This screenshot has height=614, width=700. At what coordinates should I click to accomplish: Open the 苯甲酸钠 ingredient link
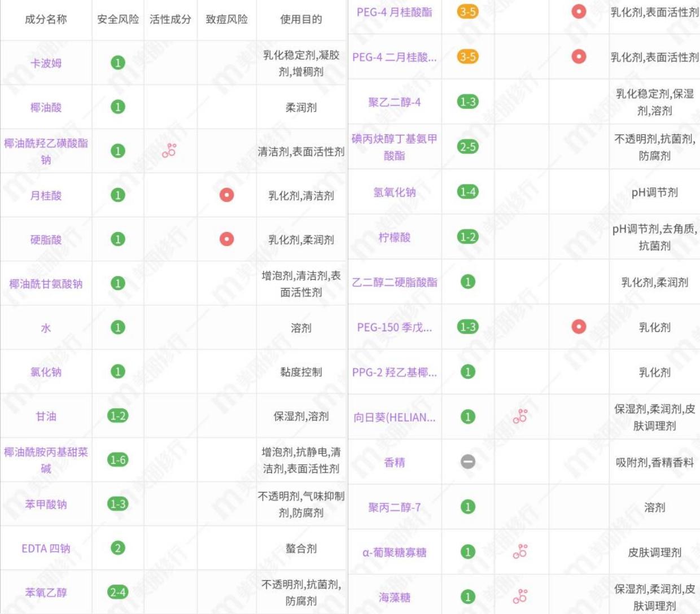[x=46, y=504]
